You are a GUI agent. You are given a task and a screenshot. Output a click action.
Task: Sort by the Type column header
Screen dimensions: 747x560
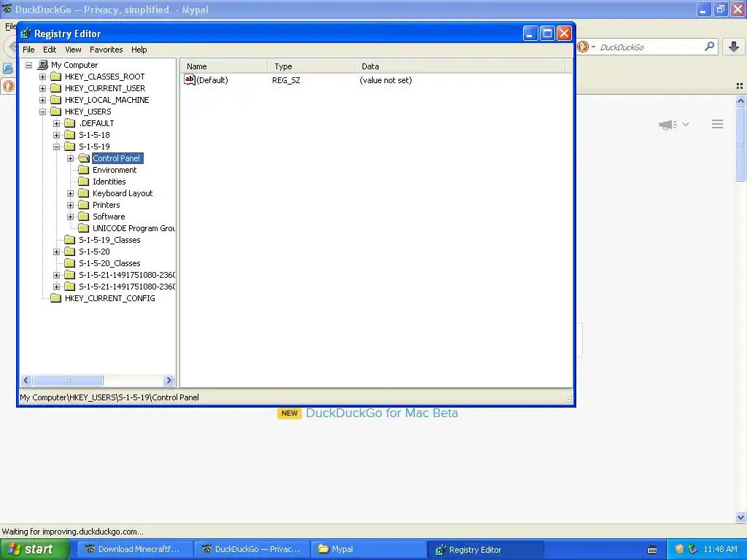tap(311, 66)
